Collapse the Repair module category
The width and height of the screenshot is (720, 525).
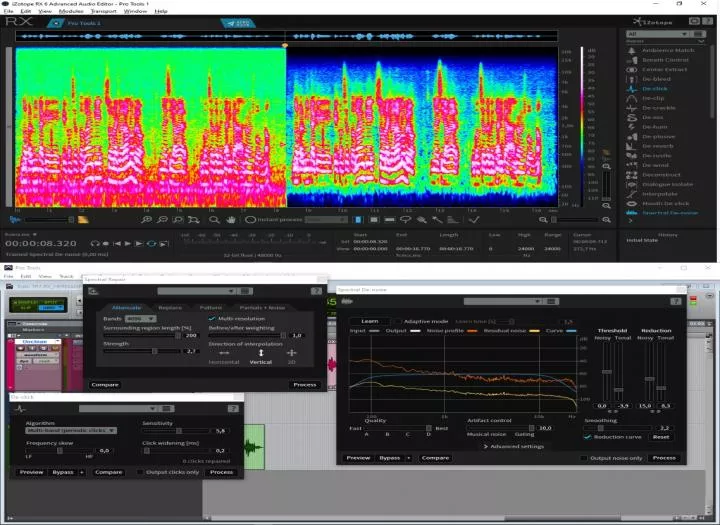click(701, 41)
